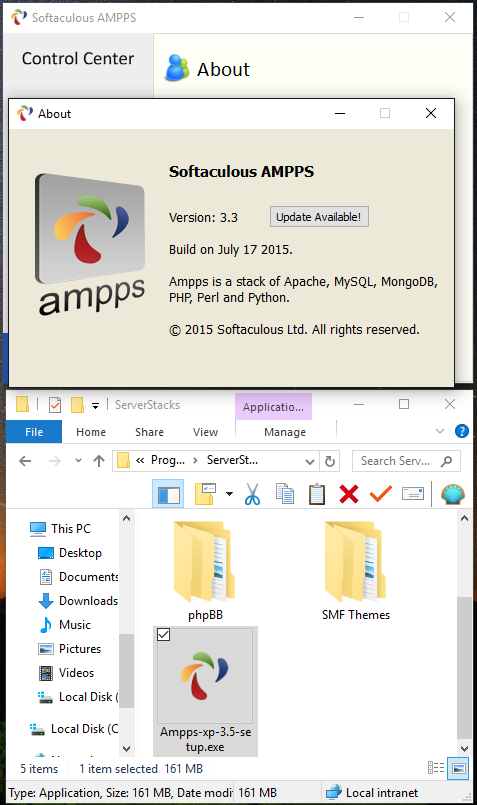Go back with the Back arrow
Image resolution: width=477 pixels, height=805 pixels.
click(25, 461)
